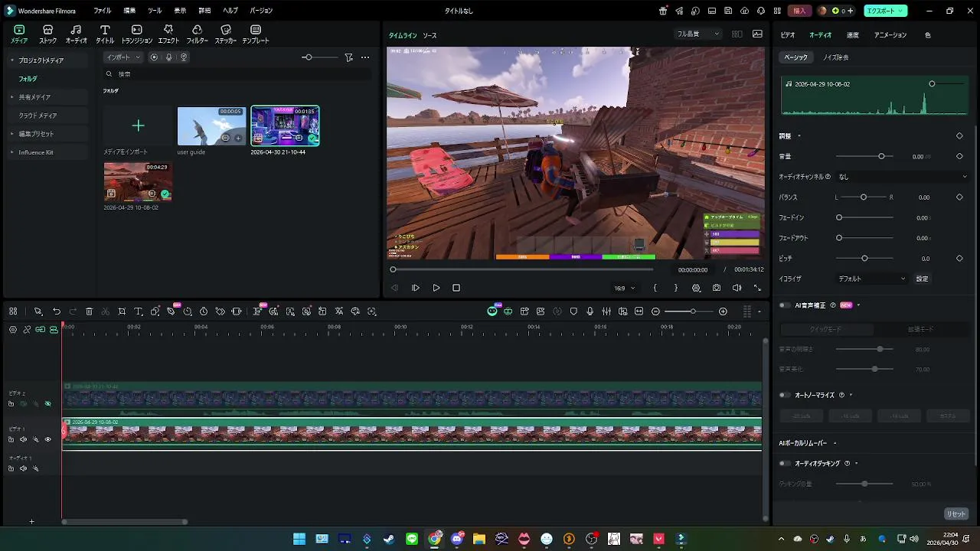
Task: Select the フォルダ item in sidebar
Action: click(x=28, y=79)
